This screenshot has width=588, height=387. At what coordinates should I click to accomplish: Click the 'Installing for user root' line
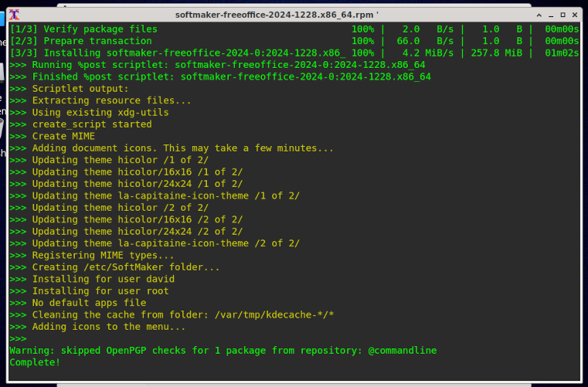[100, 291]
